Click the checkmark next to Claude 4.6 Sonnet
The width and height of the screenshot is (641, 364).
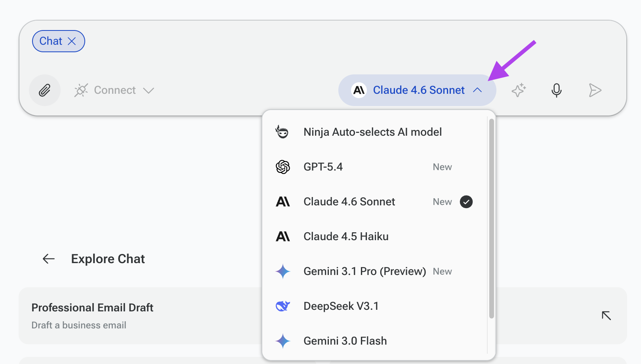[466, 202]
